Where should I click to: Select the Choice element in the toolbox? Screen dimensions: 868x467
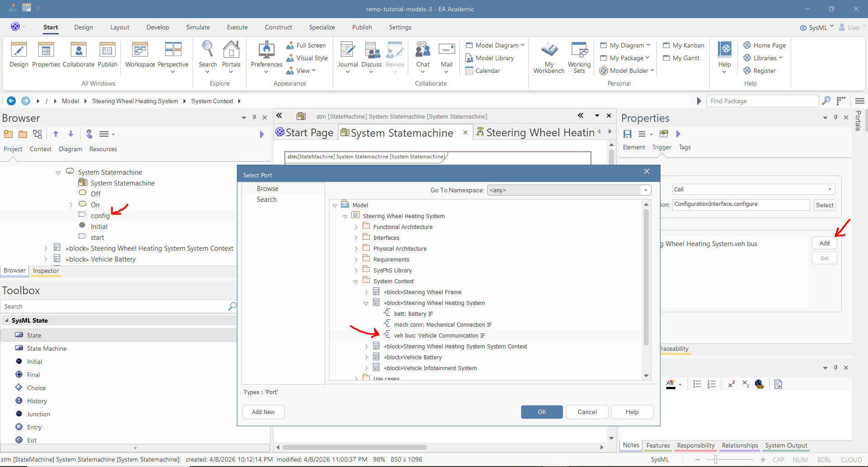[36, 388]
